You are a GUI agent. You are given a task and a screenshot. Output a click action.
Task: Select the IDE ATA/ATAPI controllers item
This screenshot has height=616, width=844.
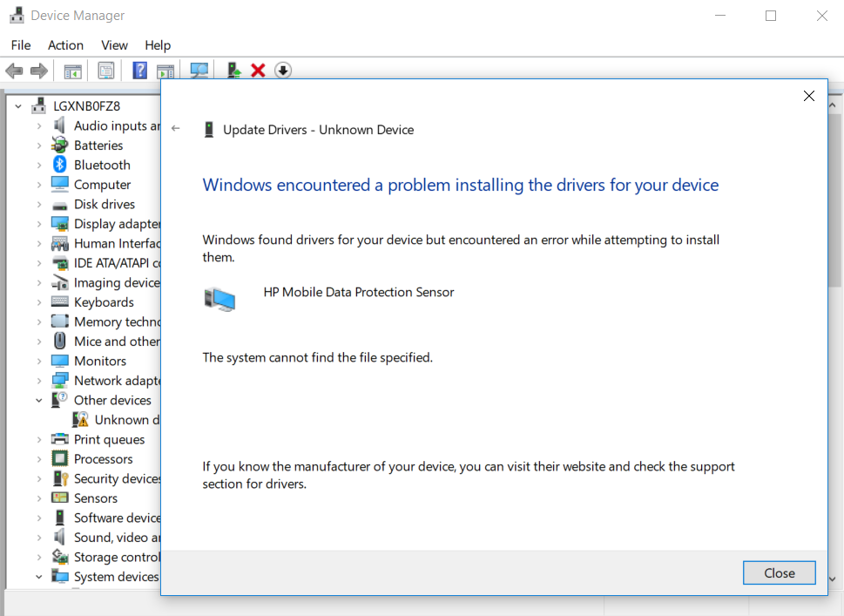118,263
